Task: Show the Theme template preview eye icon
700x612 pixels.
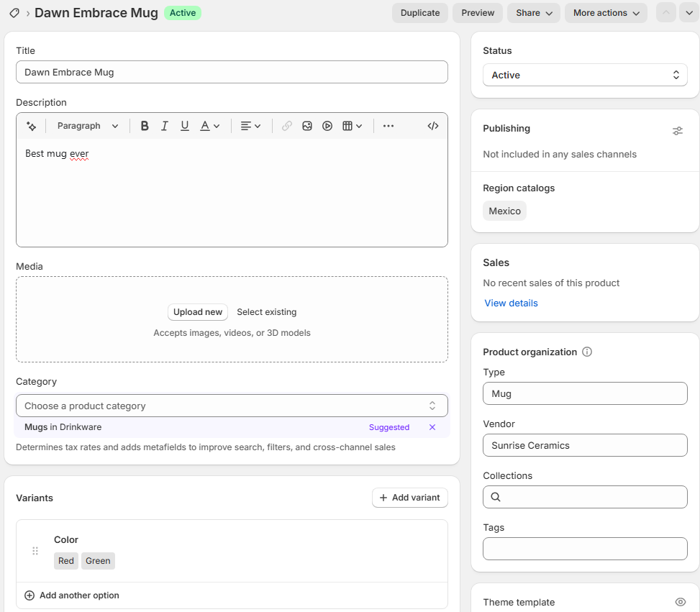Action: click(x=680, y=602)
